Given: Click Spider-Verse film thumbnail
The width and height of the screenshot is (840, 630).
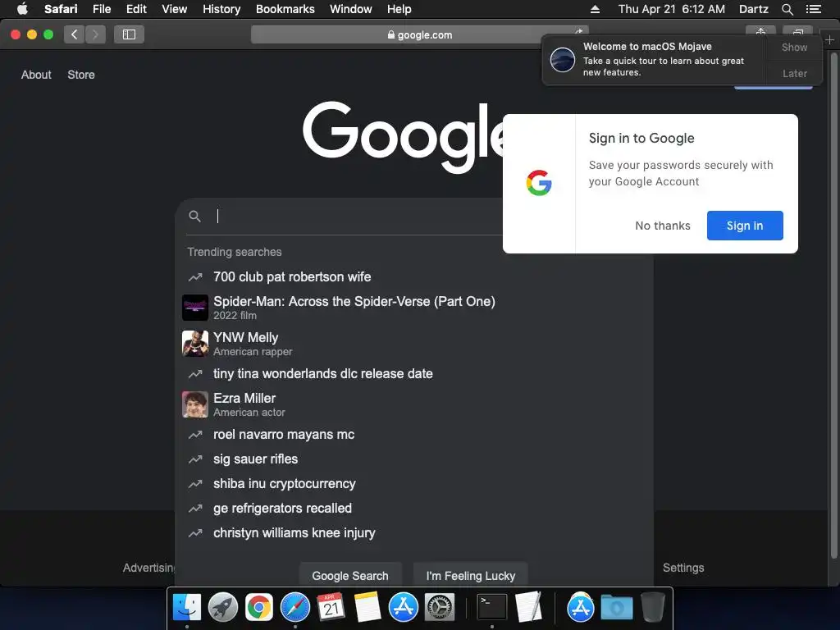Looking at the screenshot, I should point(195,308).
